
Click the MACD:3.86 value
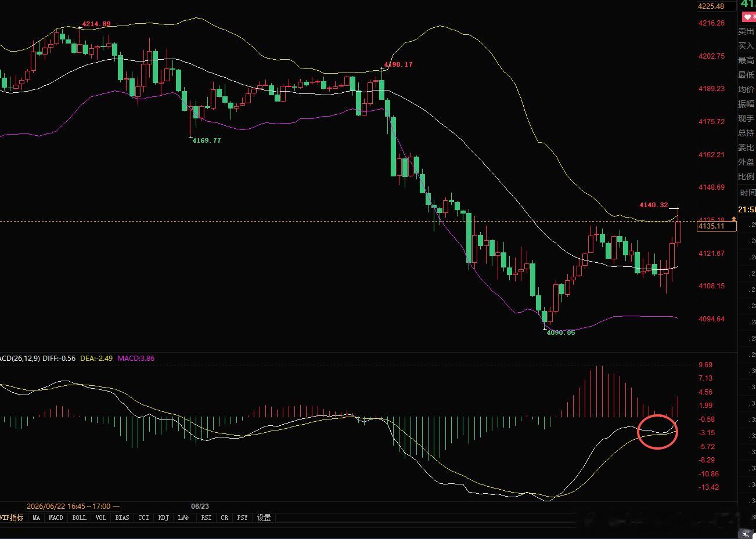point(136,359)
